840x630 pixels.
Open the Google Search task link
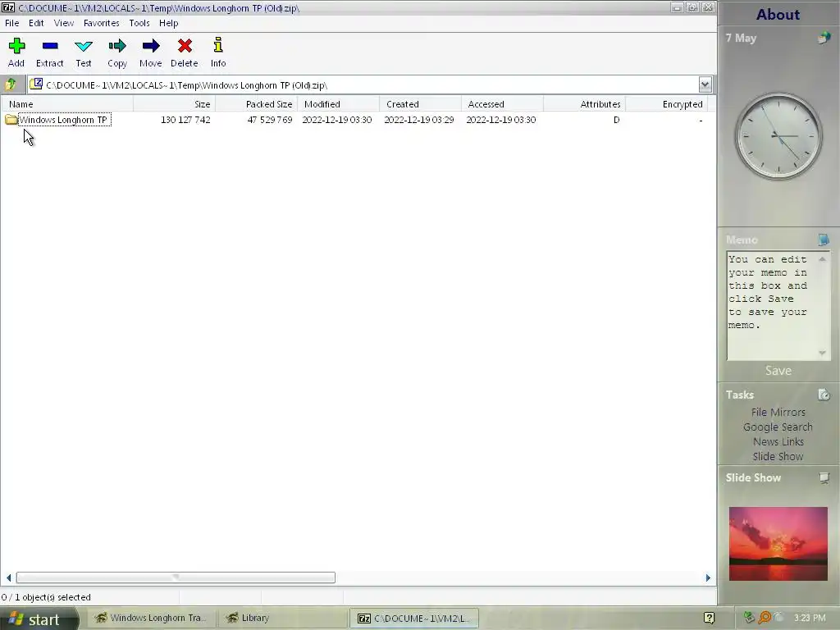(778, 427)
